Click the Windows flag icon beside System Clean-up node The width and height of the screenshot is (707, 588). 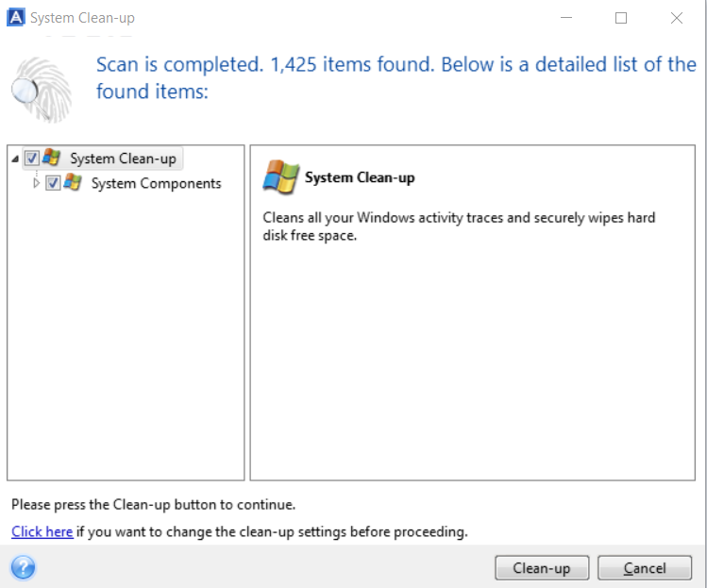click(52, 159)
